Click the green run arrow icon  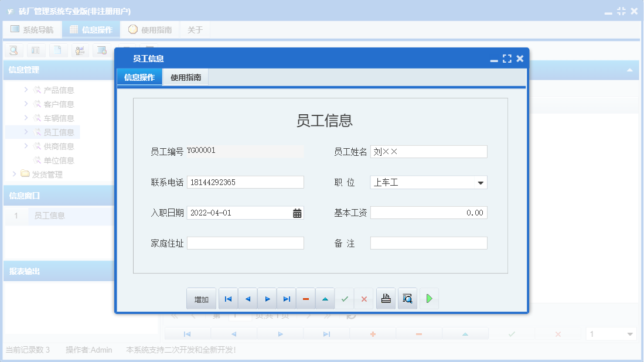(x=428, y=299)
